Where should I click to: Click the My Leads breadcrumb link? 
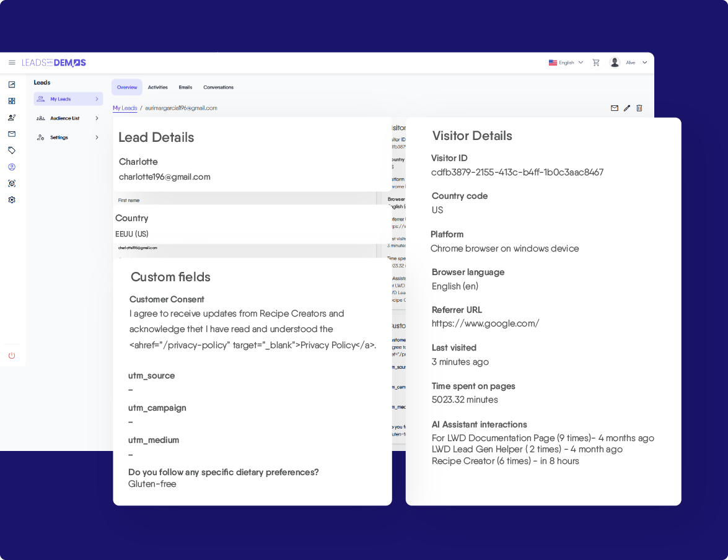click(125, 108)
